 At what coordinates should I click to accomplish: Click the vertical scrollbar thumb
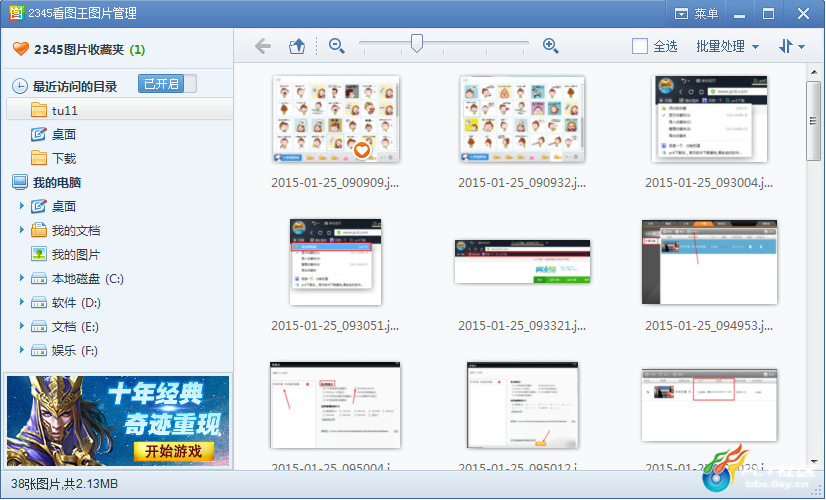[813, 121]
